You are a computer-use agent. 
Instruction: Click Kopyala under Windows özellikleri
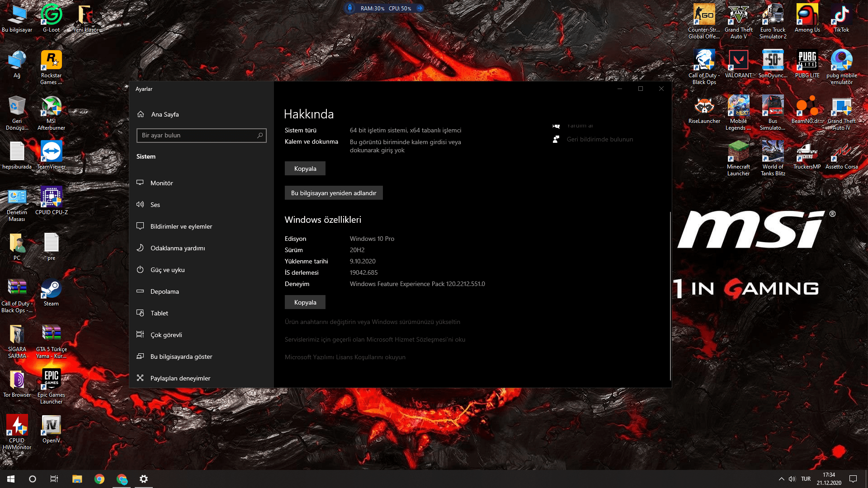click(305, 302)
